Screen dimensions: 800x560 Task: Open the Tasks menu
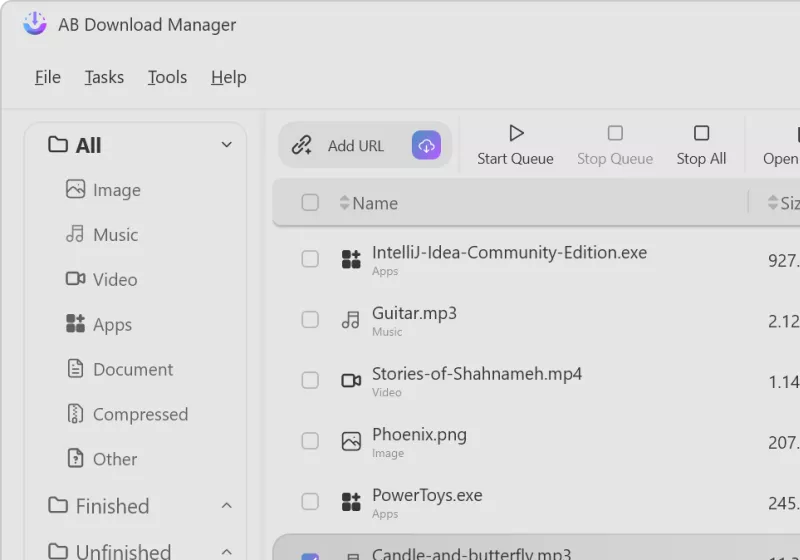[x=104, y=77]
